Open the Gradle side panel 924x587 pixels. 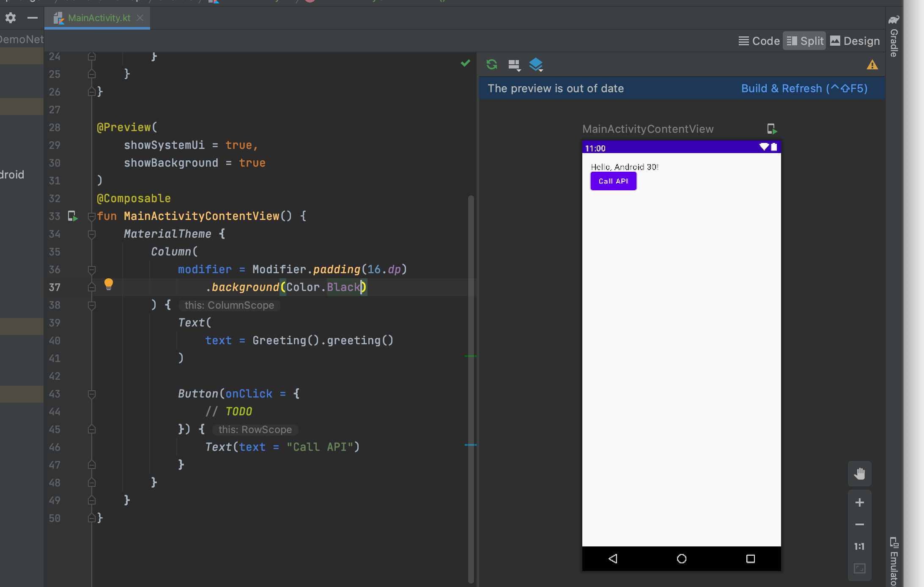(894, 37)
